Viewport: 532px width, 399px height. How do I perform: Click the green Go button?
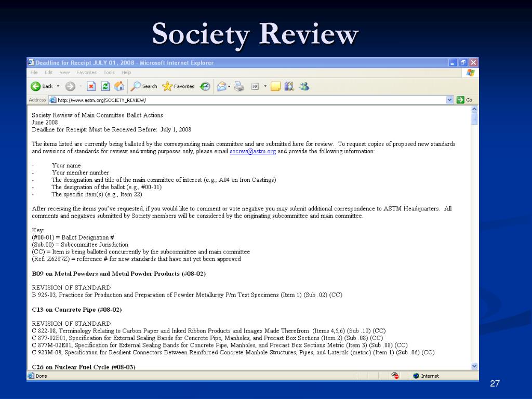click(x=464, y=100)
